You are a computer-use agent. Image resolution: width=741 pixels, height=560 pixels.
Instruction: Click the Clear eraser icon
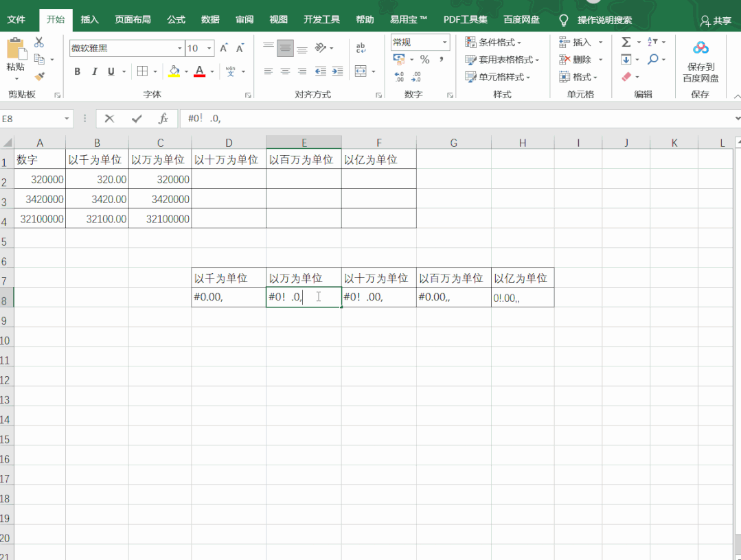pos(626,76)
